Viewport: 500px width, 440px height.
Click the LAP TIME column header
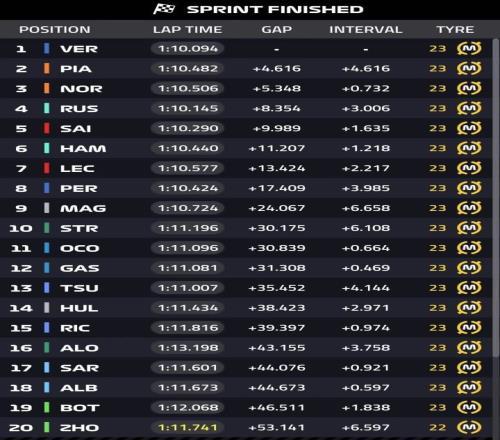point(187,29)
